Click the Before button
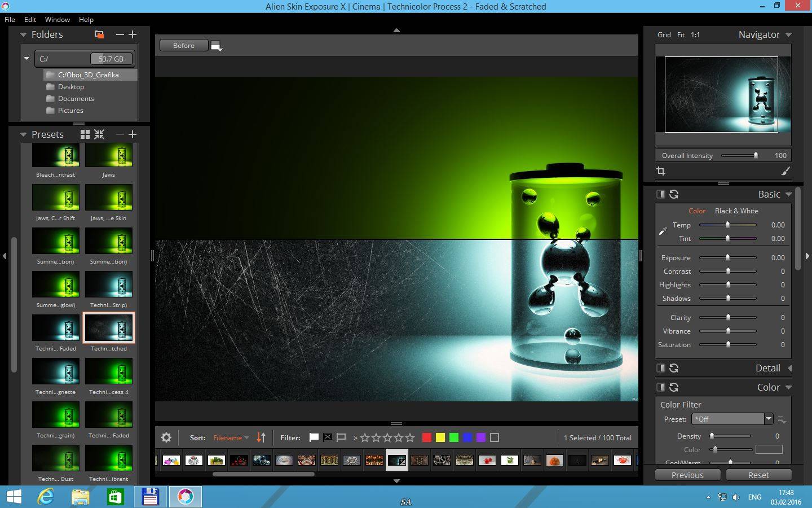 pos(184,45)
